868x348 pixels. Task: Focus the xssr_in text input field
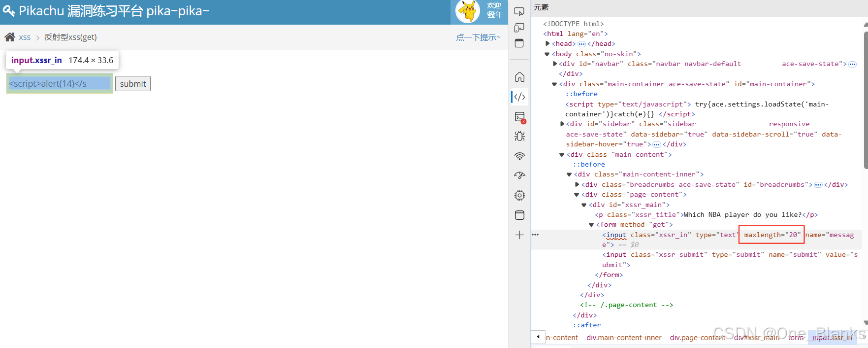(x=60, y=84)
